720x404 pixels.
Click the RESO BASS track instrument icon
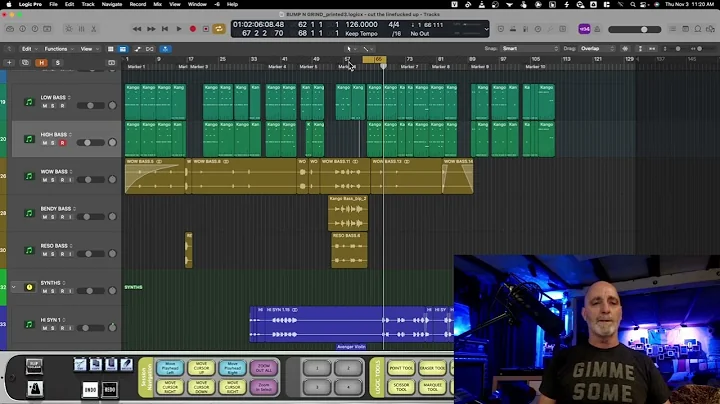click(29, 250)
